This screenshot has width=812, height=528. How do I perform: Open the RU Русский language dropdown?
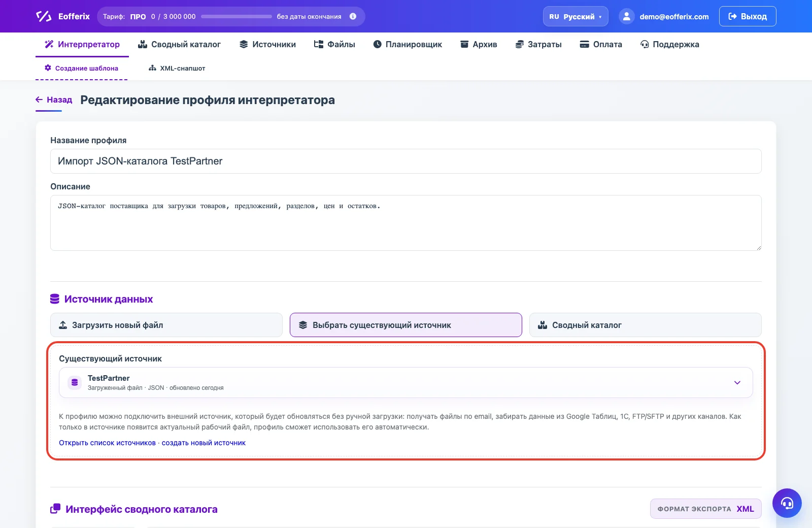coord(576,16)
